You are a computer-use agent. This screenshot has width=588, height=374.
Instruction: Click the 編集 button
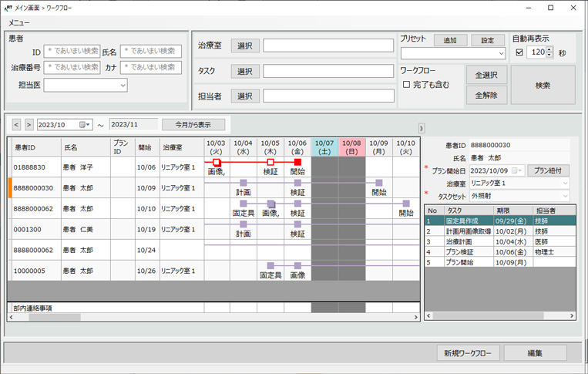coord(535,353)
